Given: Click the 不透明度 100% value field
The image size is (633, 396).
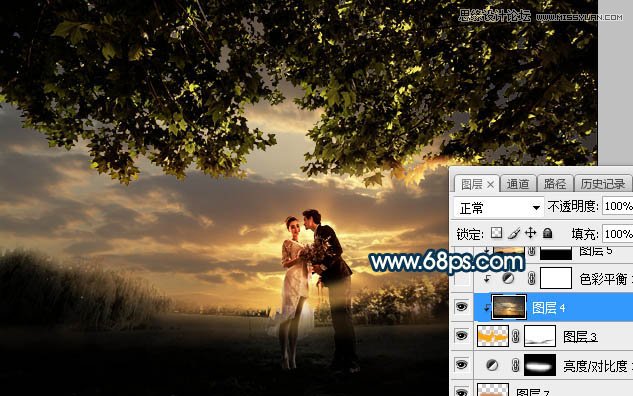Looking at the screenshot, I should 618,206.
